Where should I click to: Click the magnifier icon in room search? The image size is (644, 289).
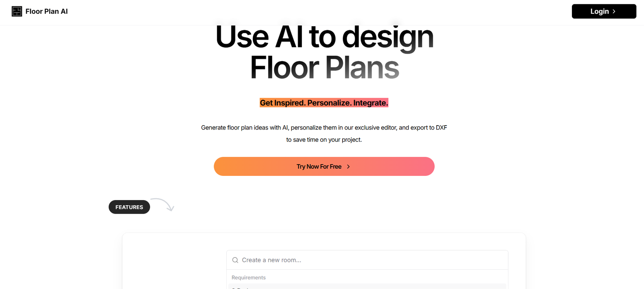coord(235,260)
